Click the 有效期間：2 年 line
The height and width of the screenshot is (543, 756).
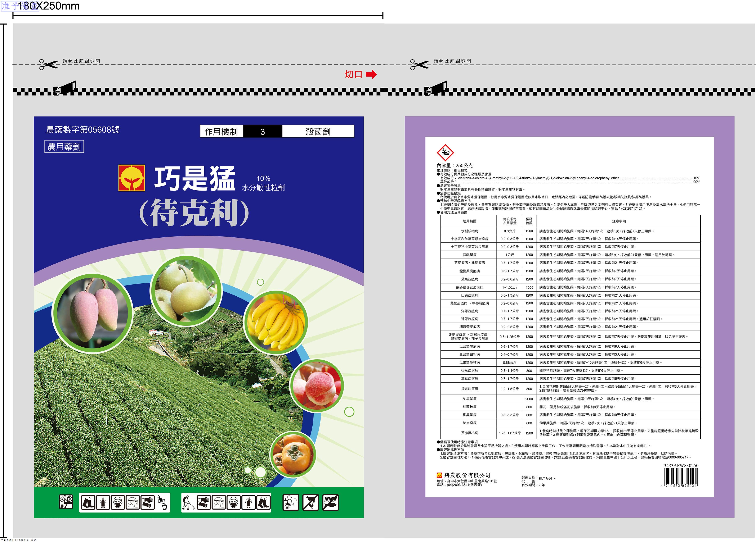coord(533,485)
